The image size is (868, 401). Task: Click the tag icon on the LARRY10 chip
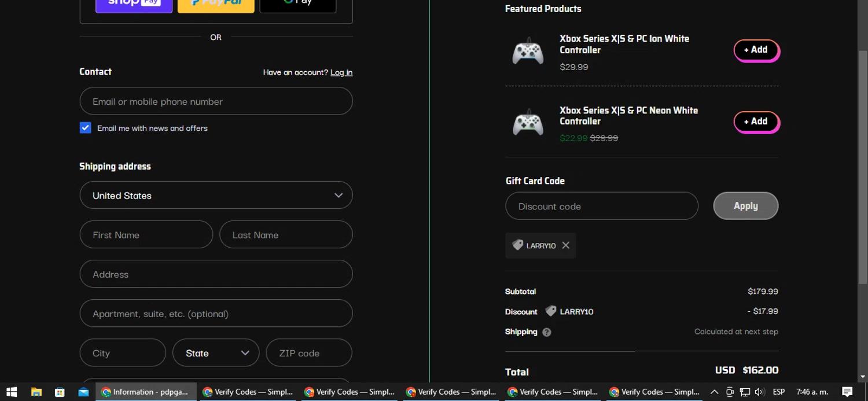click(517, 245)
